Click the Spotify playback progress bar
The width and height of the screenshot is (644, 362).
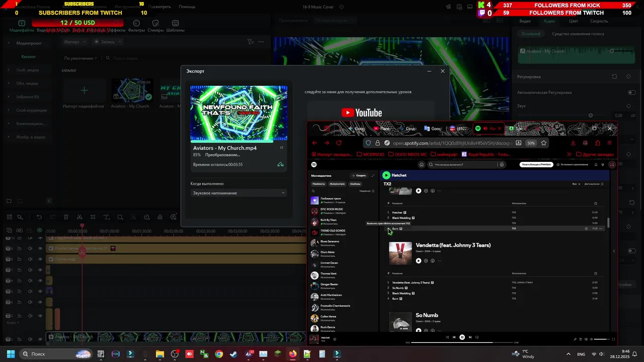tap(462, 342)
